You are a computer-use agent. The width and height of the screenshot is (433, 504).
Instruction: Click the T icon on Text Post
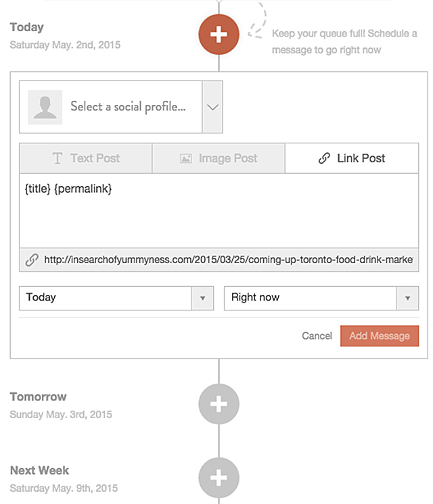pyautogui.click(x=58, y=158)
